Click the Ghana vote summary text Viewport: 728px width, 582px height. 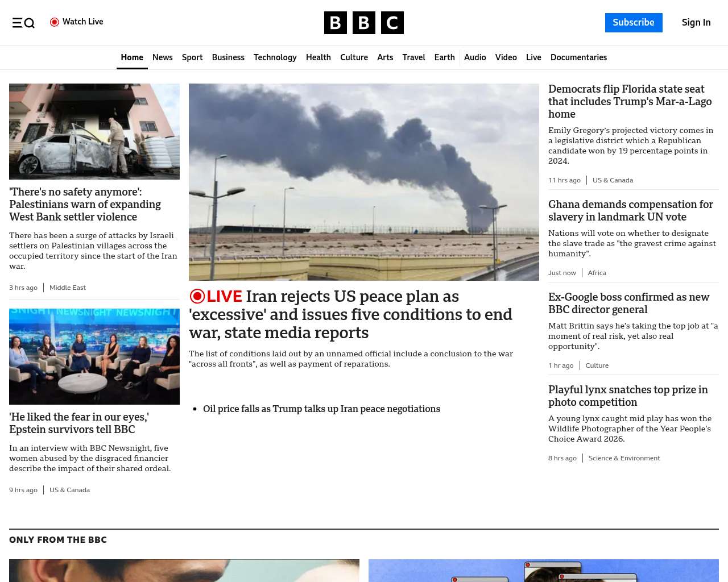[x=632, y=243]
